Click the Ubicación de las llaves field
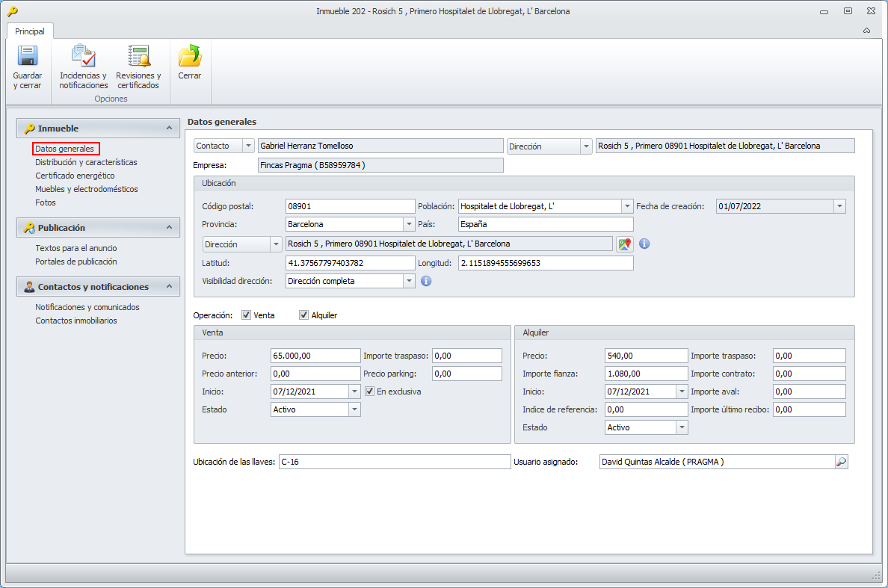The height and width of the screenshot is (588, 888). [394, 462]
